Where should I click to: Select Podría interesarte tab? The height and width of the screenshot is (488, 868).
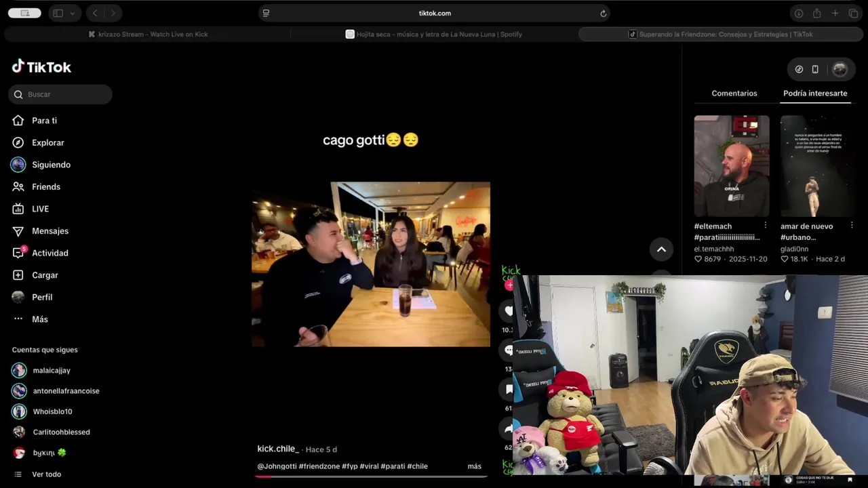click(815, 94)
